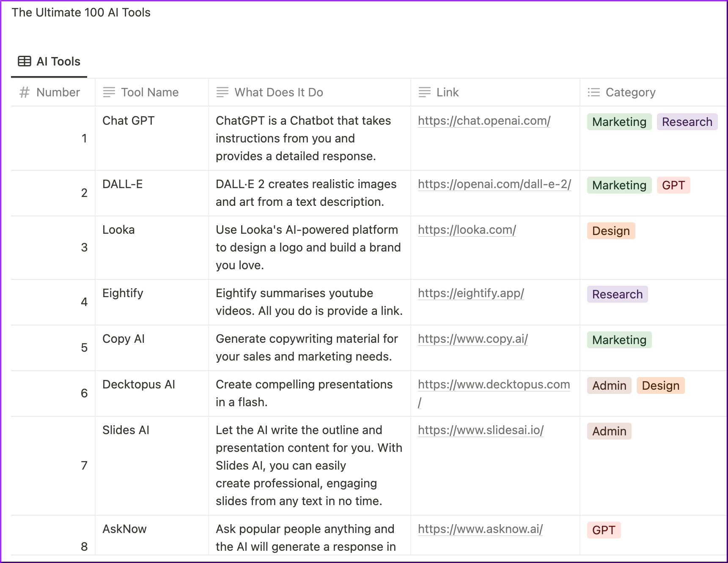Open the What Does It Do column header
The width and height of the screenshot is (728, 563).
310,92
